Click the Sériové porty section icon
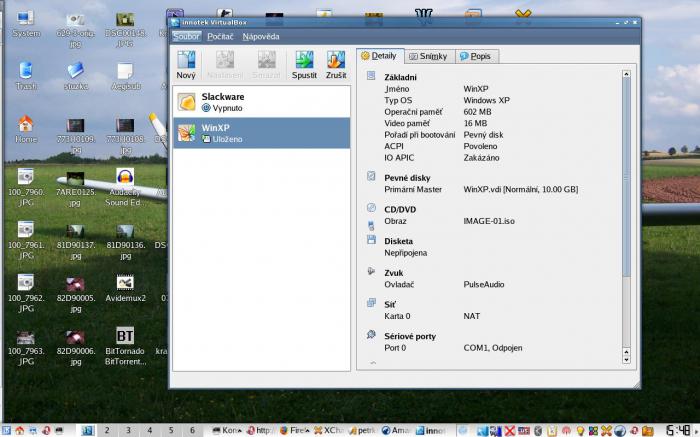The height and width of the screenshot is (437, 700). [371, 334]
